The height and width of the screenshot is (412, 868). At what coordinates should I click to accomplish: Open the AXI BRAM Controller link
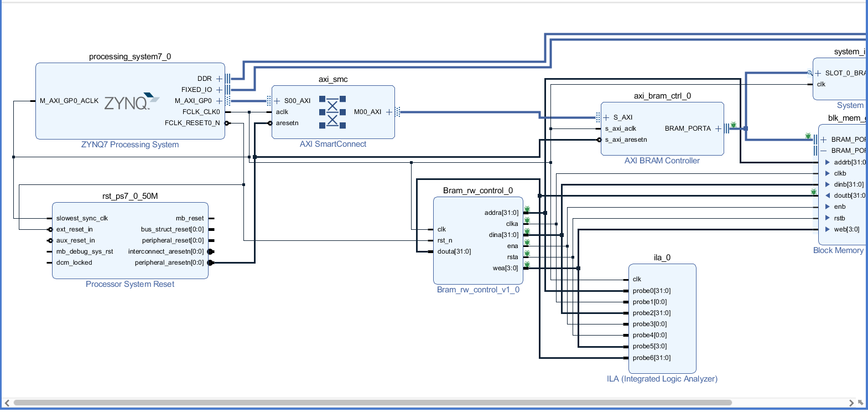pos(662,161)
